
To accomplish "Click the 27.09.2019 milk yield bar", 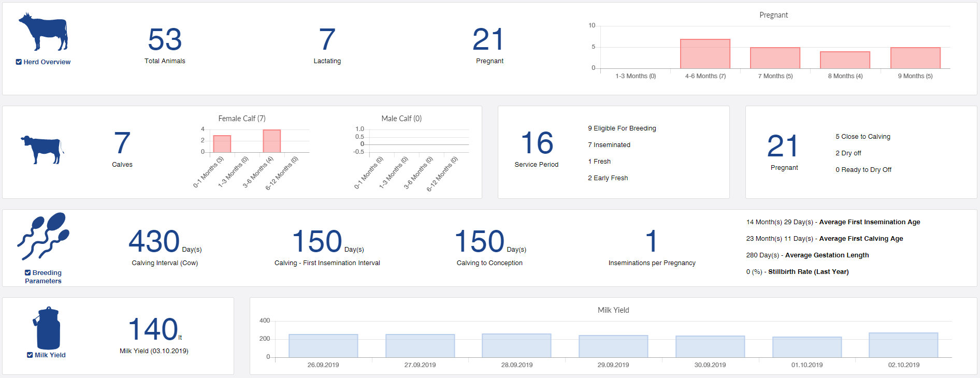I will (x=420, y=346).
